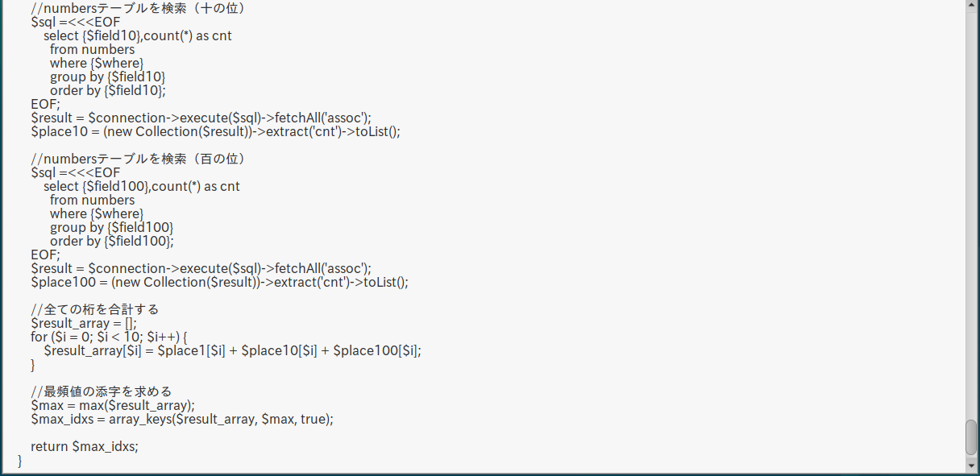Click the vertical scrollbar thumb
Viewport: 980px width, 476px height.
[971, 437]
